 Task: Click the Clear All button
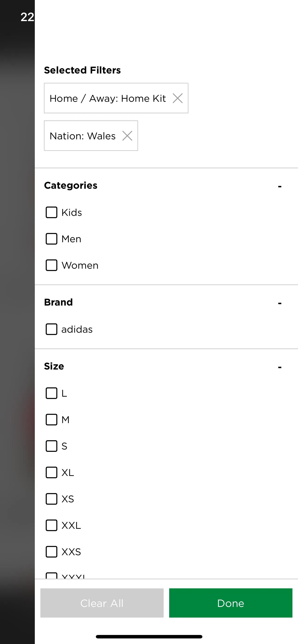102,603
